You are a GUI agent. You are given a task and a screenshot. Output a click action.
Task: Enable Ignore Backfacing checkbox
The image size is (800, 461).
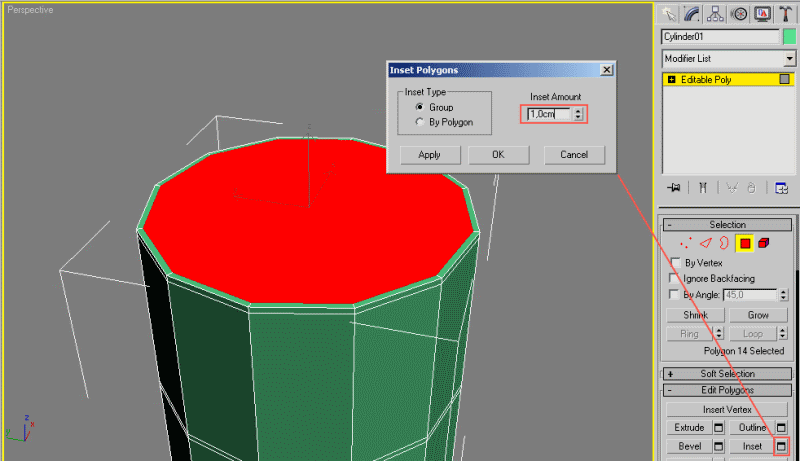pyautogui.click(x=674, y=278)
